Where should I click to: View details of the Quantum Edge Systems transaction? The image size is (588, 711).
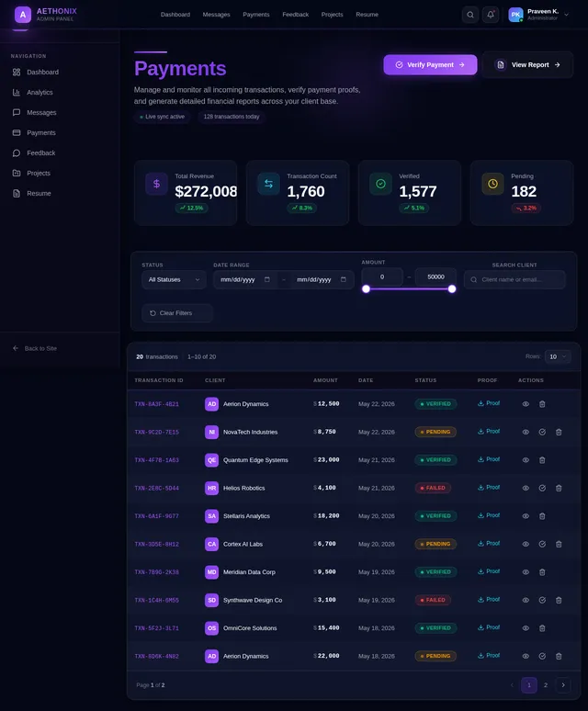point(526,460)
